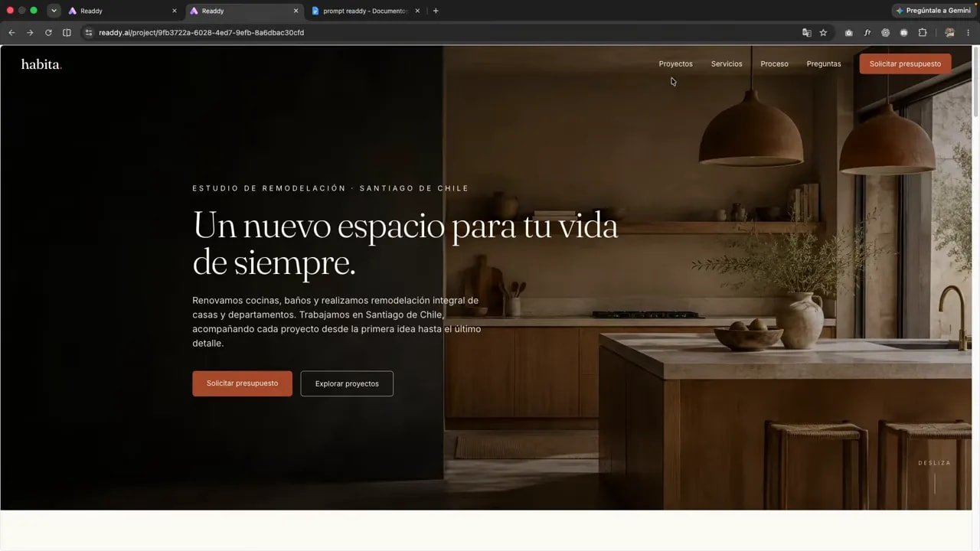980x551 pixels.
Task: Close the prompt readdy document tab
Action: coord(417,11)
